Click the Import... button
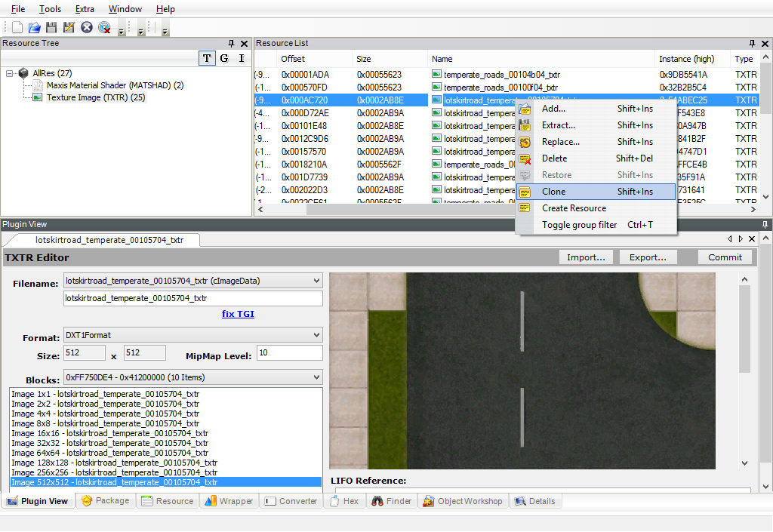This screenshot has height=532, width=773. (586, 257)
